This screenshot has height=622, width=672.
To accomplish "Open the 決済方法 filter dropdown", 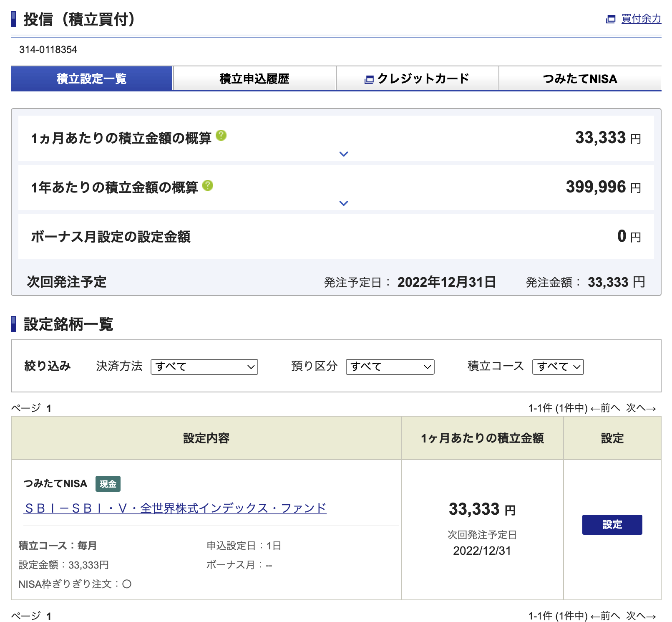I will (204, 367).
